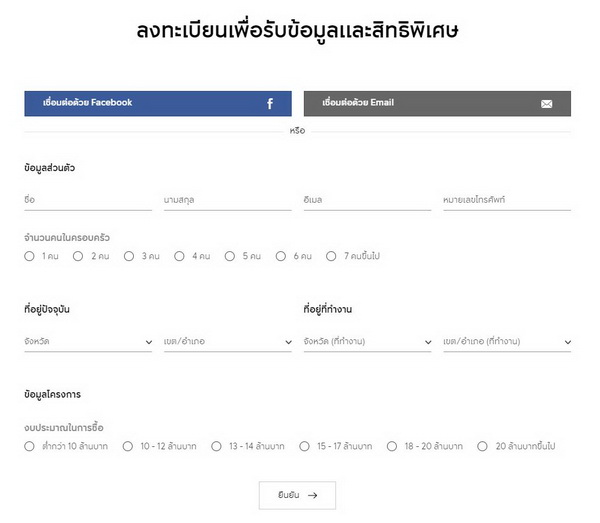The width and height of the screenshot is (600, 523).
Task: Click the อีเมล input field
Action: point(367,200)
